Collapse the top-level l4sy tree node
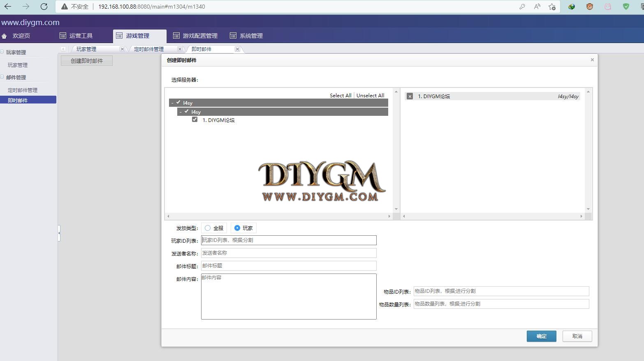 [x=172, y=103]
